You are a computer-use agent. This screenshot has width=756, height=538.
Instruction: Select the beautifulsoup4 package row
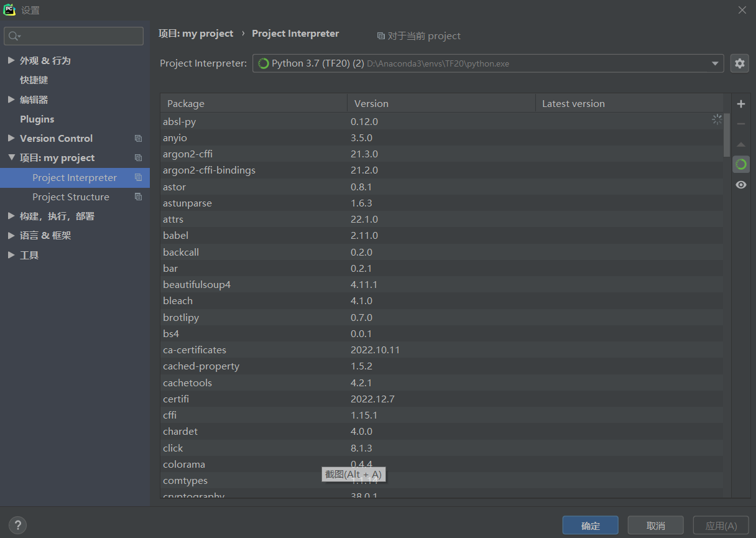click(x=441, y=285)
